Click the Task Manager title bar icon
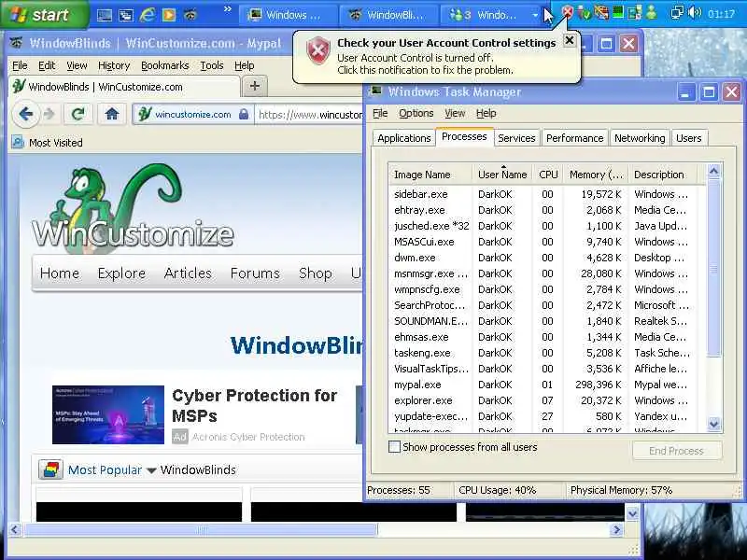Viewport: 747px width, 560px height. point(376,91)
